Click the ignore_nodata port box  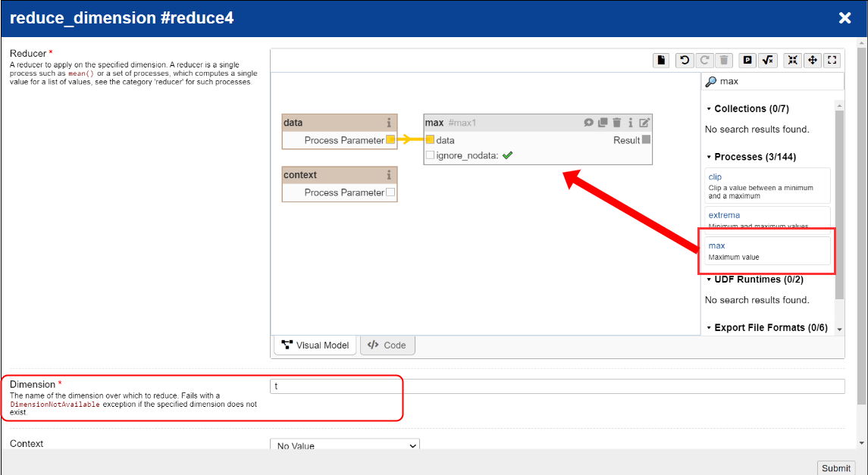(430, 155)
